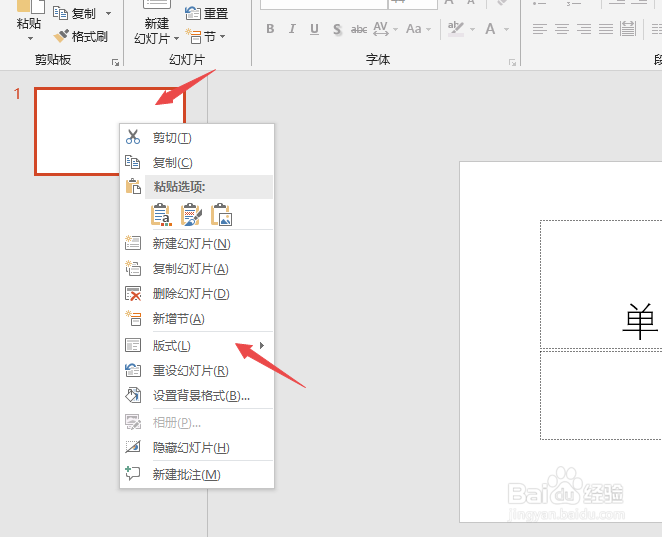
Task: Choose 复制幻灯片(A) to duplicate slide
Action: (197, 268)
